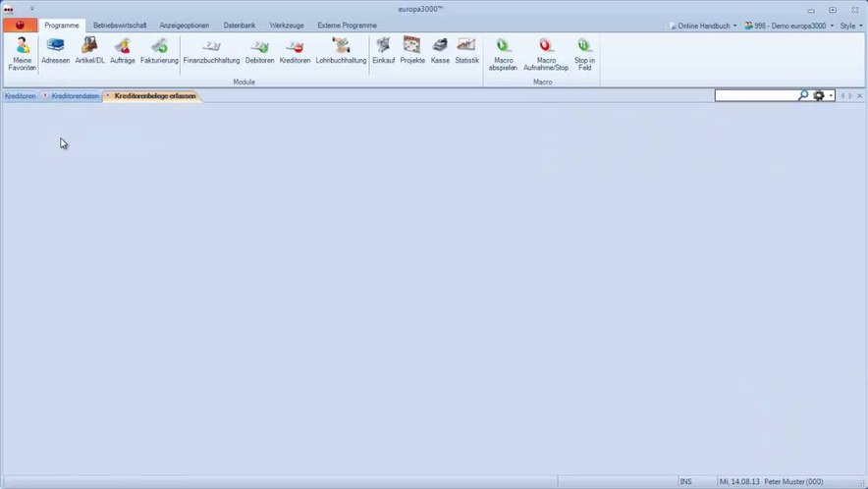Click the search settings gear icon
The height and width of the screenshot is (489, 868).
(x=819, y=95)
